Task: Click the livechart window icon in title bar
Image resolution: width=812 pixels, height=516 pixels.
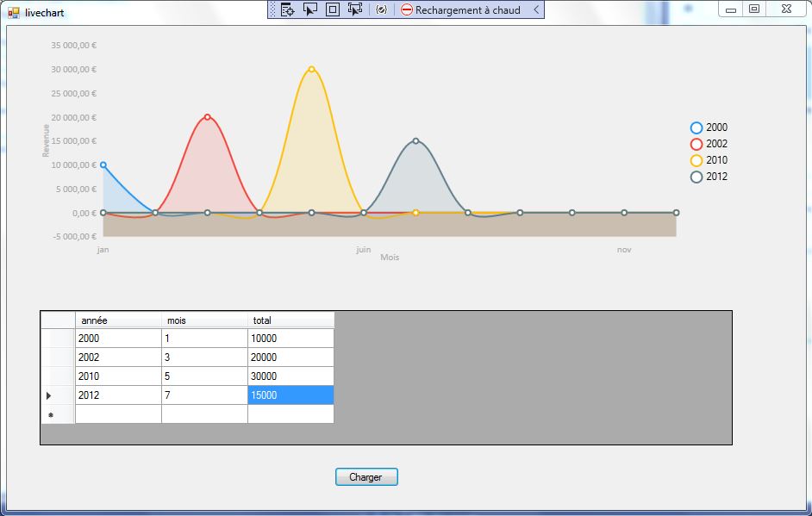Action: [14, 12]
